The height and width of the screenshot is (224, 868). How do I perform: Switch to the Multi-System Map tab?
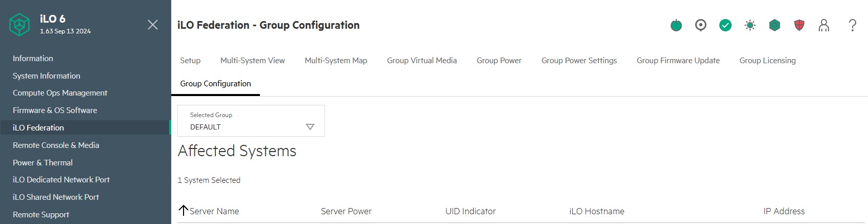click(336, 61)
